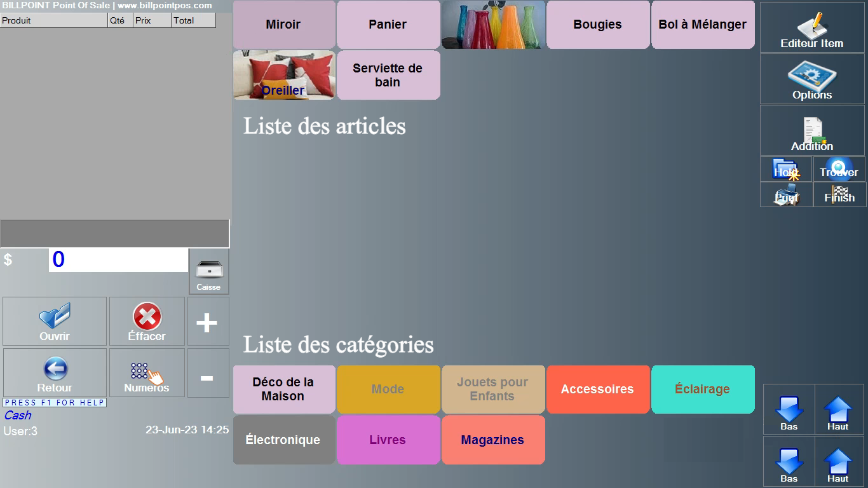The image size is (868, 488).
Task: Add the Serviette de bain item
Action: pos(388,75)
